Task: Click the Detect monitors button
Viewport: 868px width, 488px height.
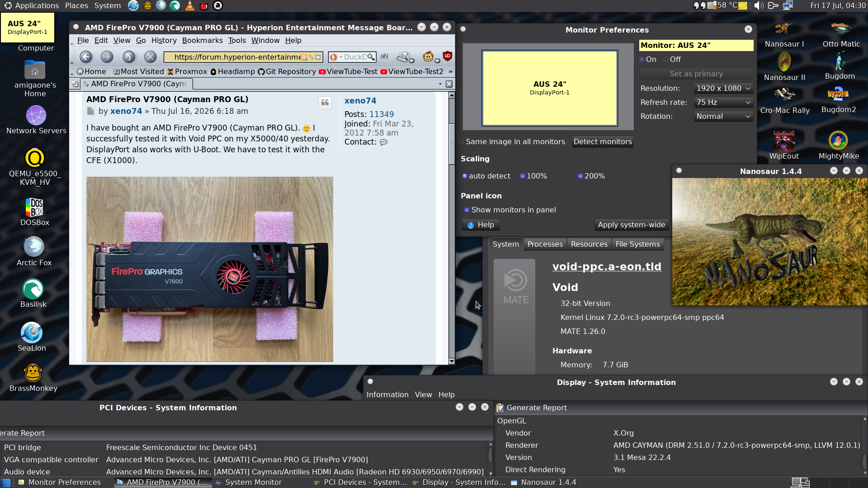Action: (603, 141)
